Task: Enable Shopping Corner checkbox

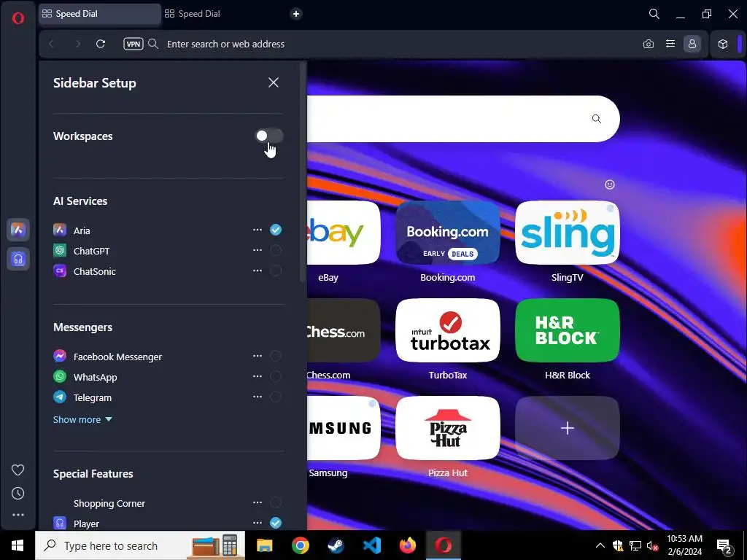Action: point(275,502)
